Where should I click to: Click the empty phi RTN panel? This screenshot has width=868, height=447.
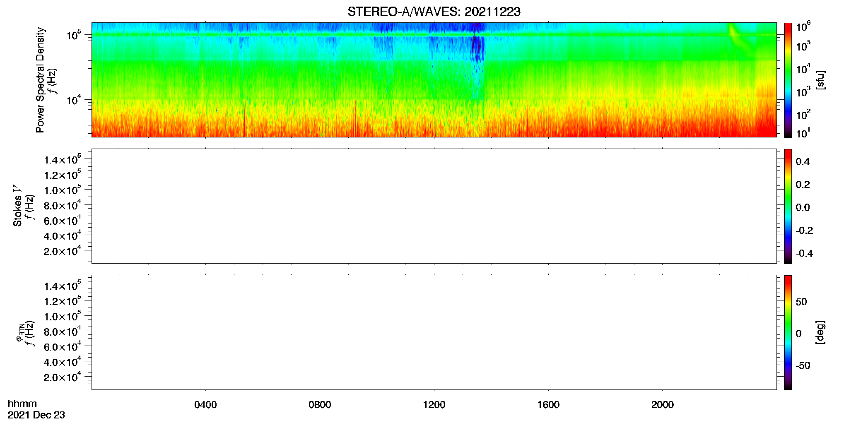(x=434, y=332)
